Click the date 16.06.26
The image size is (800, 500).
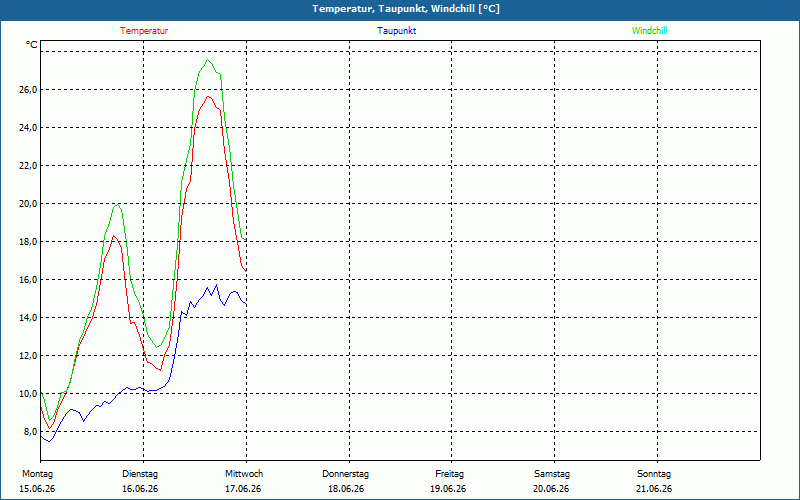[140, 489]
